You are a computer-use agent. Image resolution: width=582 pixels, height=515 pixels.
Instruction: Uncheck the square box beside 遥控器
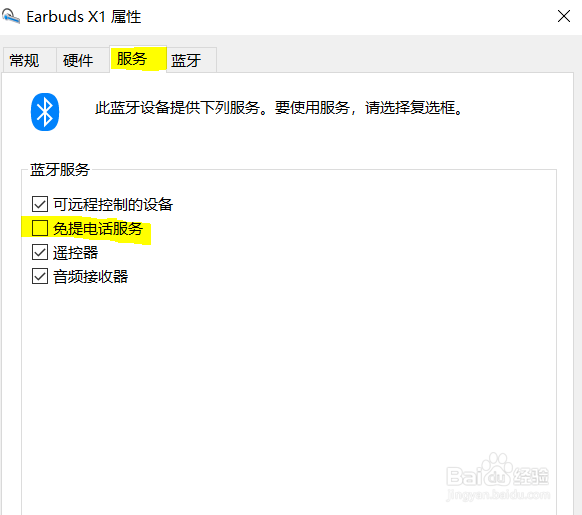pos(40,252)
